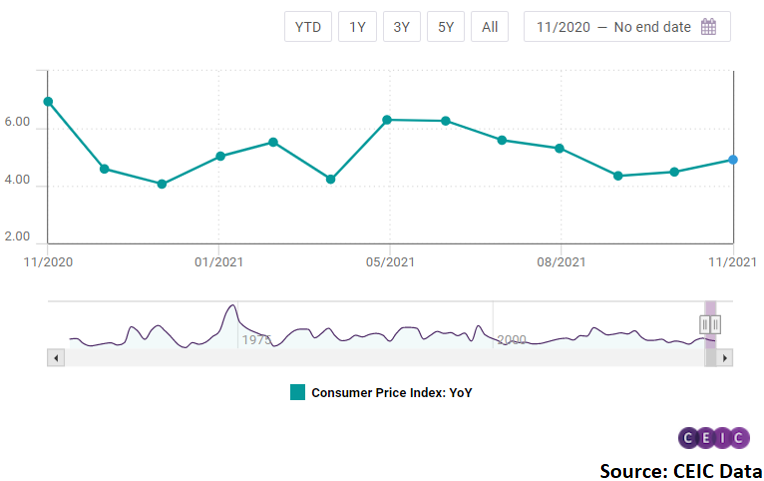Switch to the 3Y time range
The image size is (764, 481).
point(401,27)
